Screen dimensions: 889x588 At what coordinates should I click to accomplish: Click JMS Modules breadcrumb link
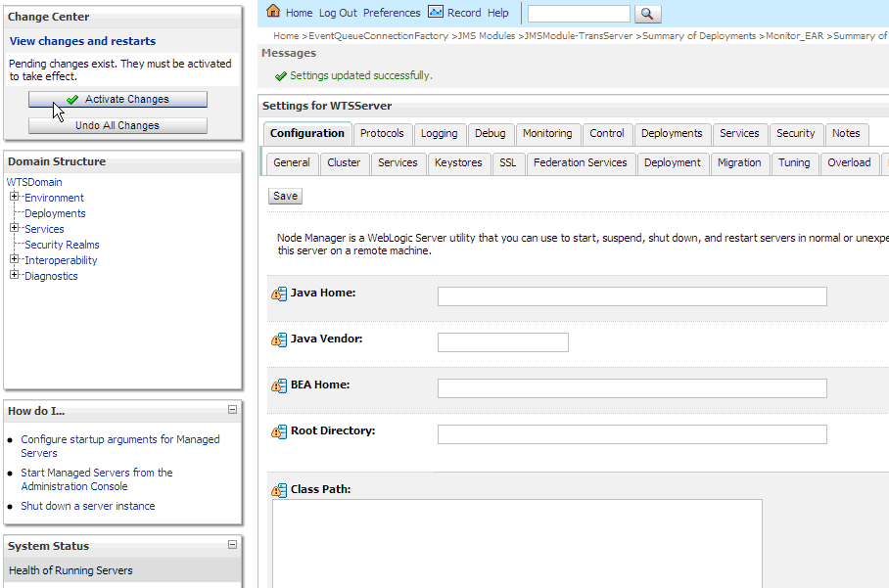coord(487,36)
